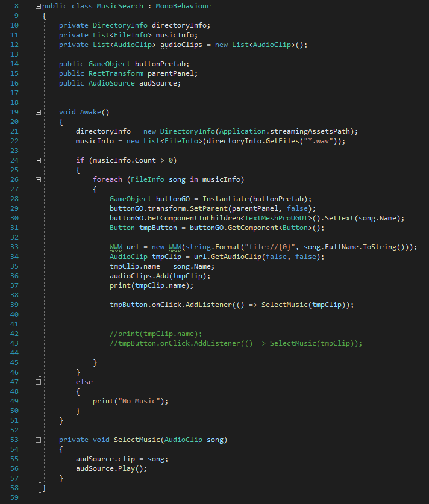The height and width of the screenshot is (504, 429).
Task: Collapse the foreach loop block
Action: coord(39,179)
